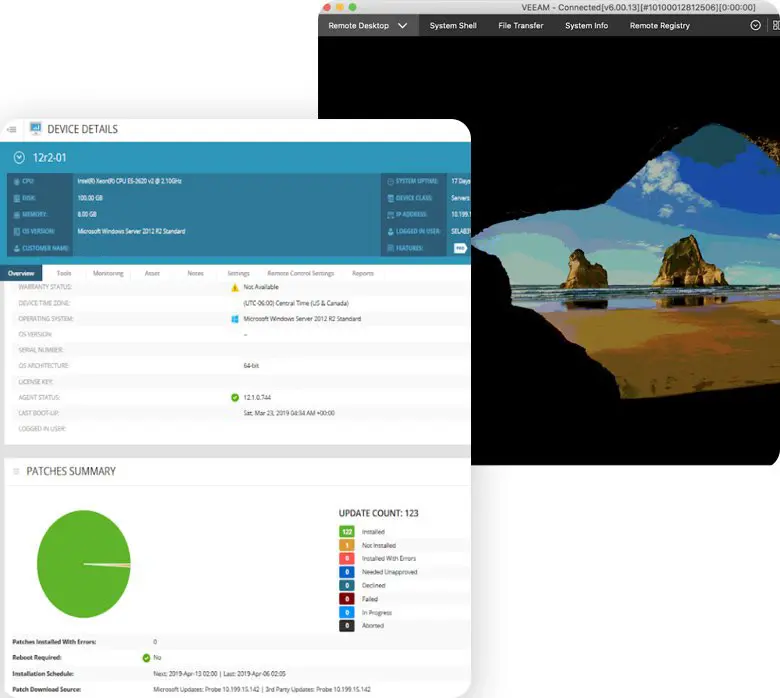Click the blue Needed Unapproved swatch
The height and width of the screenshot is (698, 780).
347,572
